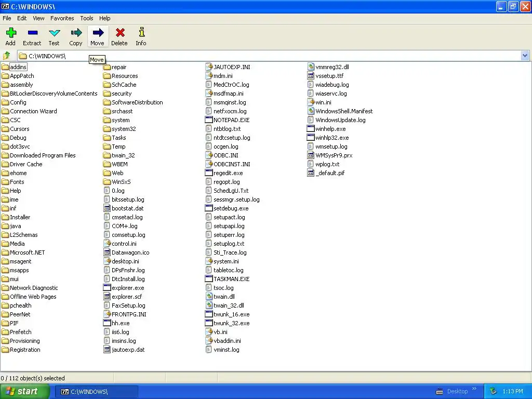Select the winhelp.exe file icon
This screenshot has height=399, width=532.
point(311,129)
